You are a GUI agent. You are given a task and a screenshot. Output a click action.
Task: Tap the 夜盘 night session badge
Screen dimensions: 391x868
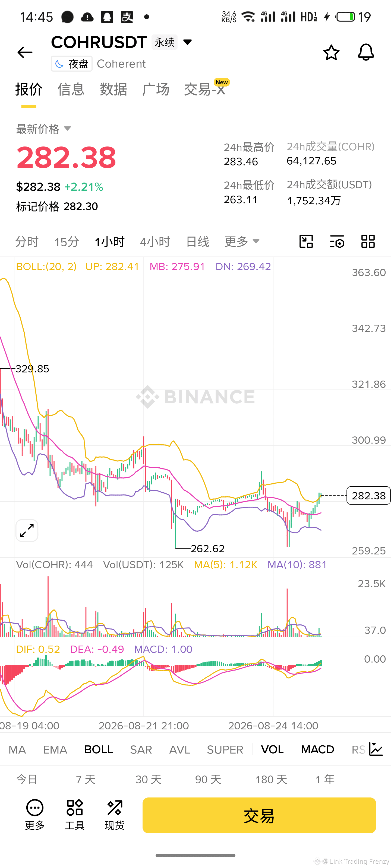tap(71, 64)
